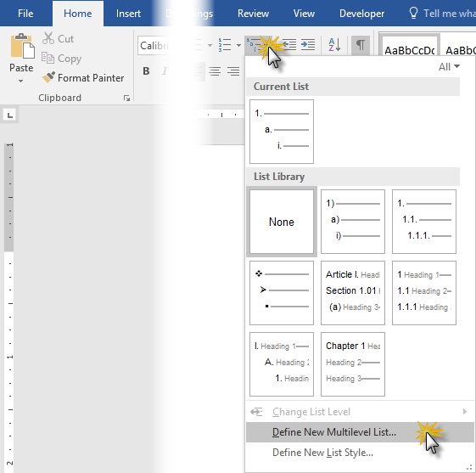Viewport: 476px width, 473px height.
Task: Open the Review tab
Action: 253,14
